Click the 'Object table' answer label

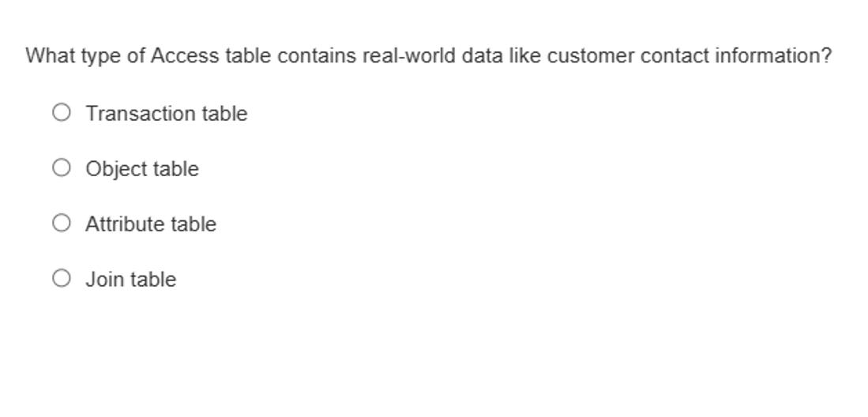coord(142,169)
